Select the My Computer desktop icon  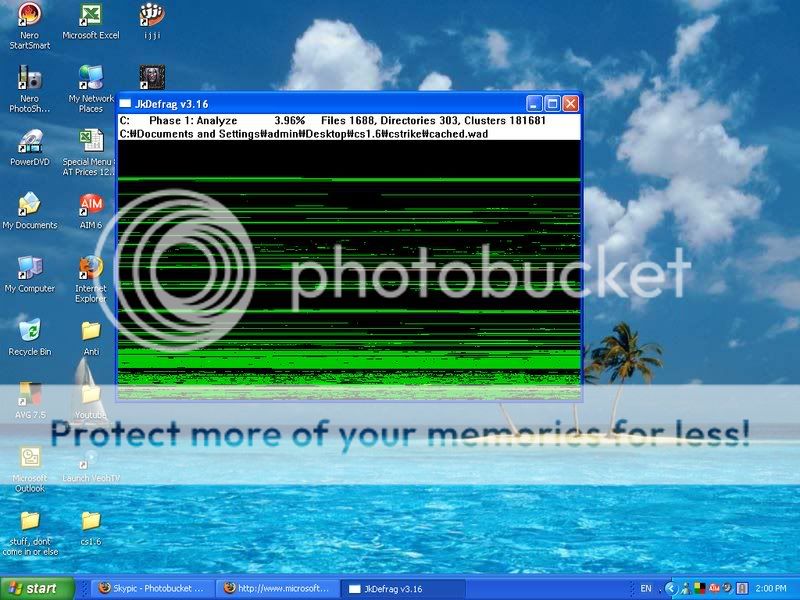(x=30, y=274)
